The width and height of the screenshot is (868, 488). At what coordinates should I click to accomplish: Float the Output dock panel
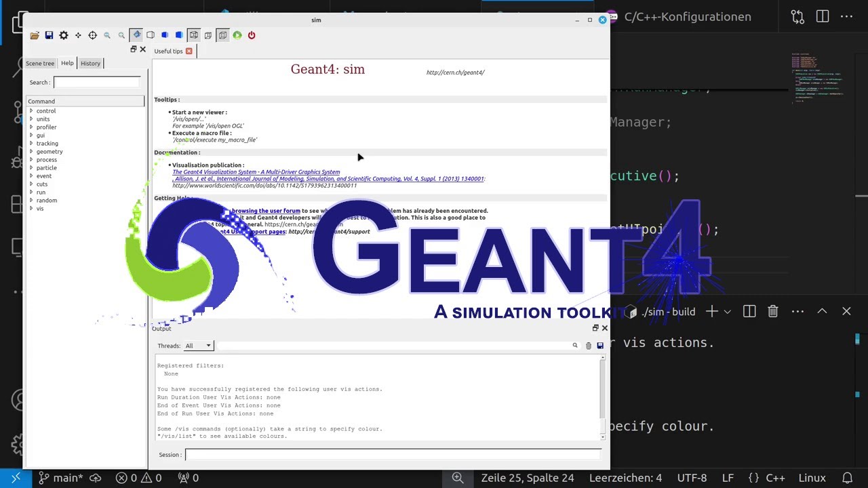point(595,328)
